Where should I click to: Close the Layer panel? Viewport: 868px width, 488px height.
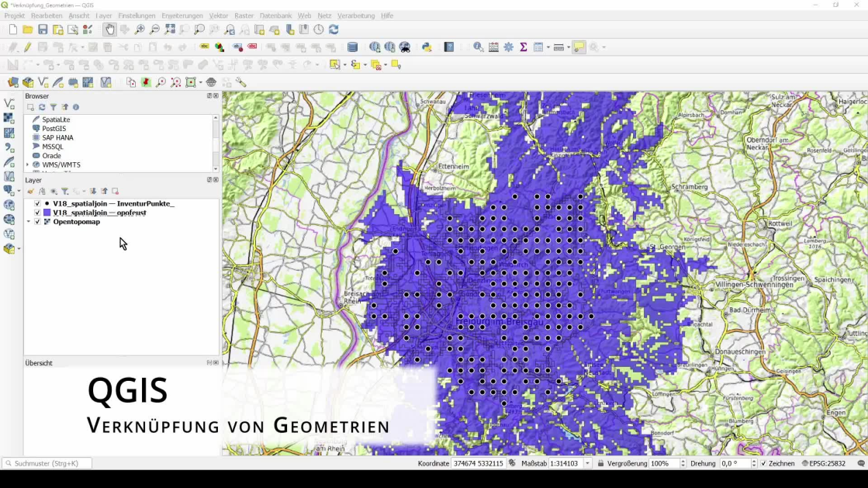(216, 180)
